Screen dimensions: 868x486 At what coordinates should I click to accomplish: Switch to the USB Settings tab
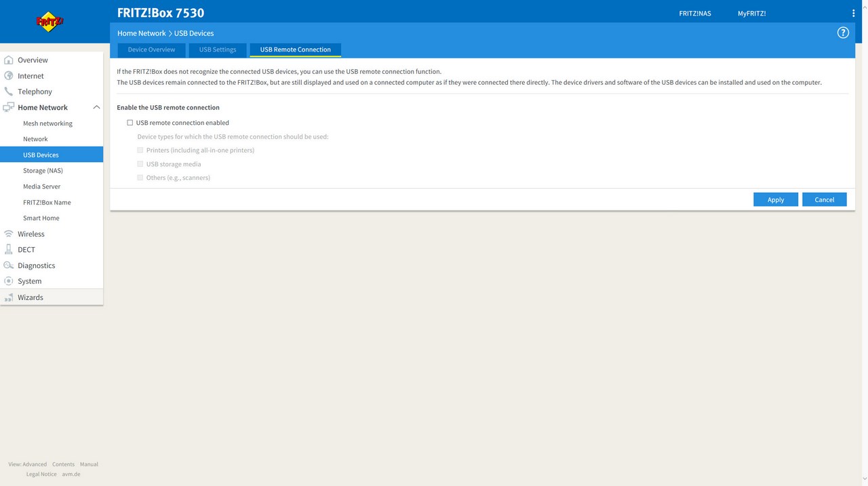[x=218, y=50]
